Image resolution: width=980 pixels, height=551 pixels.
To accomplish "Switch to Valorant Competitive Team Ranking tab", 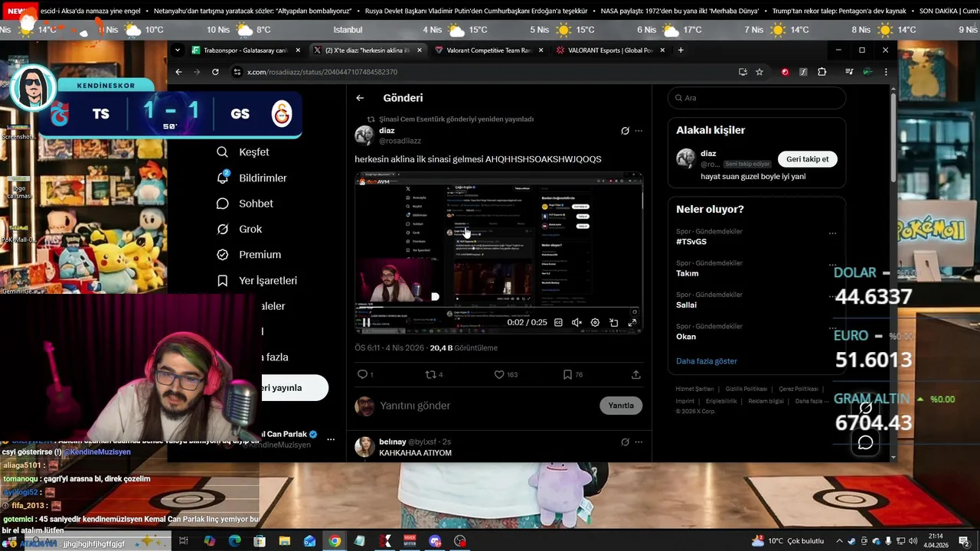I will [x=488, y=51].
